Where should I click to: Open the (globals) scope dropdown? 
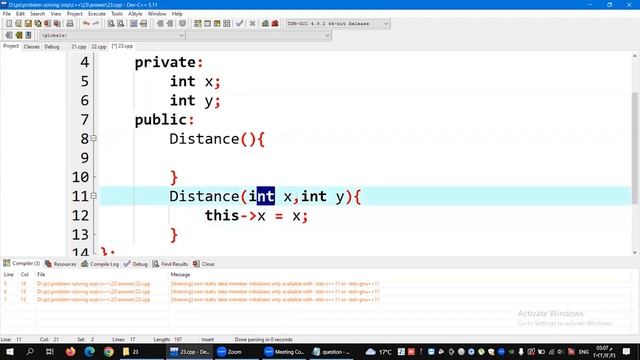coord(112,36)
